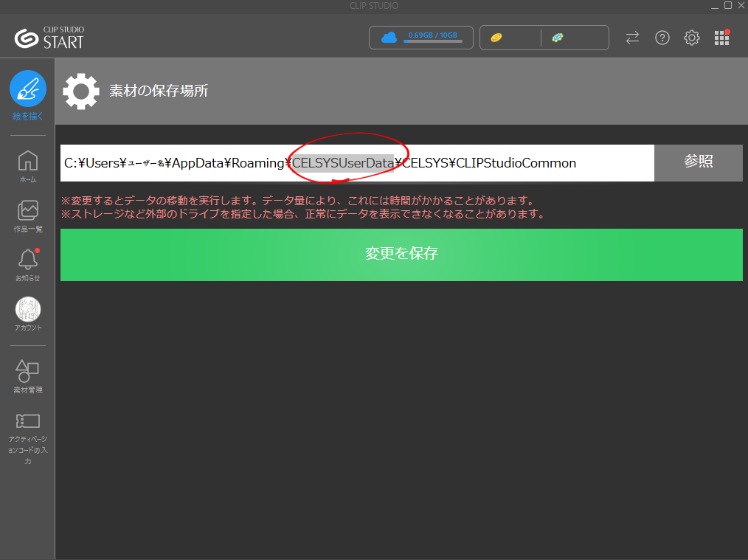This screenshot has width=748, height=560.
Task: Click the cloud storage usage bar
Action: click(433, 41)
